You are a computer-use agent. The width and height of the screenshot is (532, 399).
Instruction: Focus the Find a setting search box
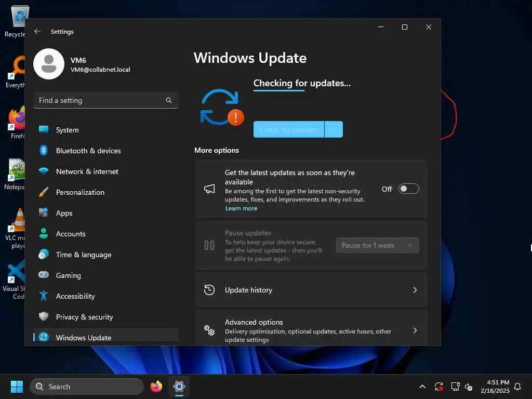[106, 100]
